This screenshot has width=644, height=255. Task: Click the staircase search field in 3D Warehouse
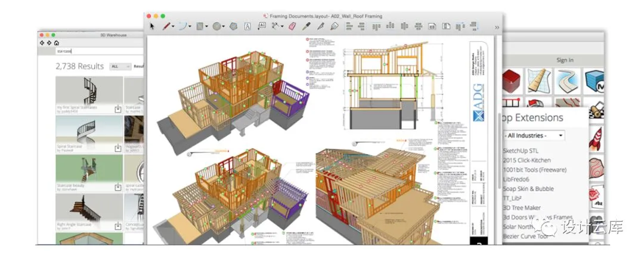[100, 51]
